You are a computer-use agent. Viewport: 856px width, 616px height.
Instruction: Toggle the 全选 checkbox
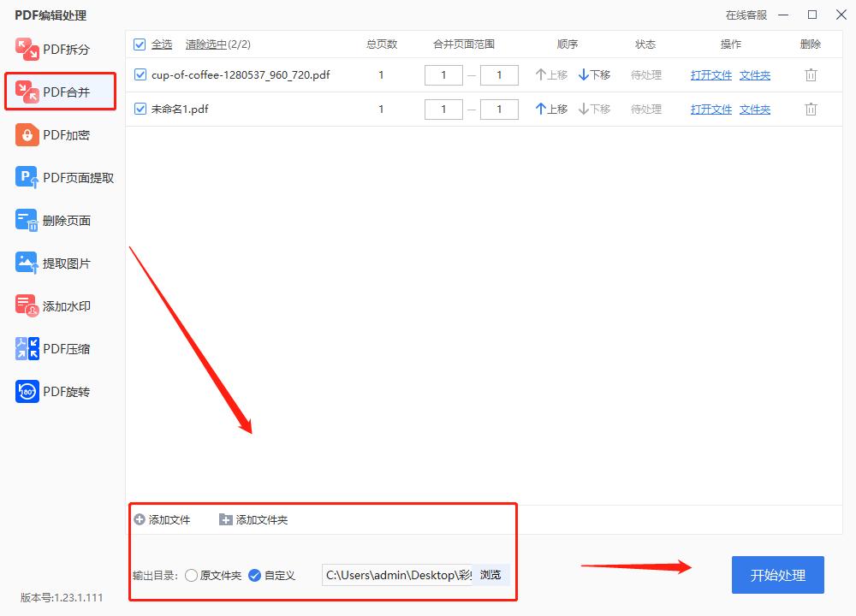140,44
